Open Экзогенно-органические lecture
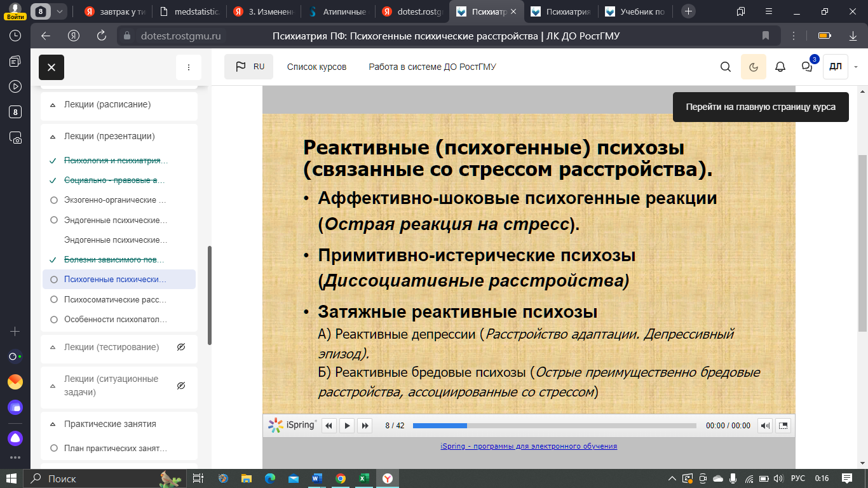 (115, 200)
